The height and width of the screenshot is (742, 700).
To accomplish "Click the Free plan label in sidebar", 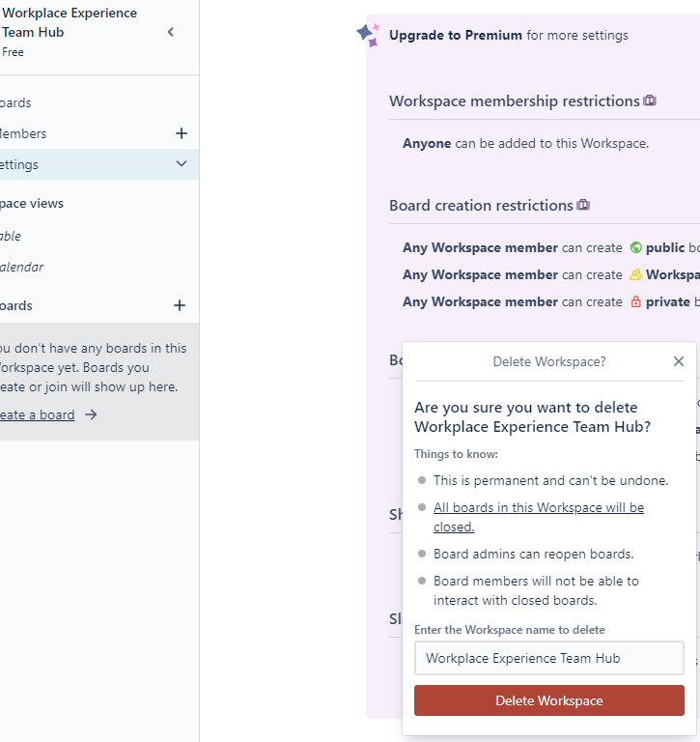I will [13, 52].
